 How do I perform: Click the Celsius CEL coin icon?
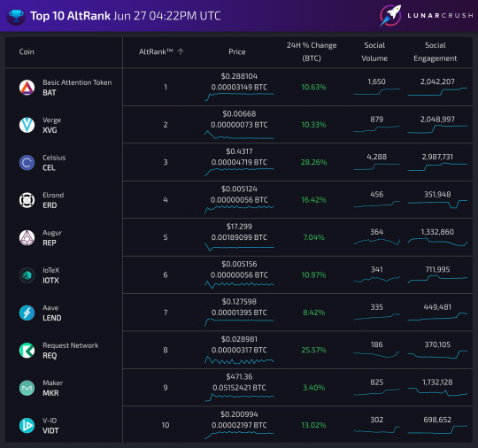tap(27, 163)
